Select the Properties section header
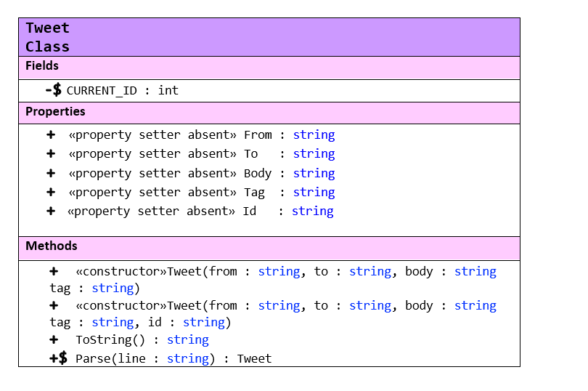Viewport: 588px width, 391px height. pos(269,113)
